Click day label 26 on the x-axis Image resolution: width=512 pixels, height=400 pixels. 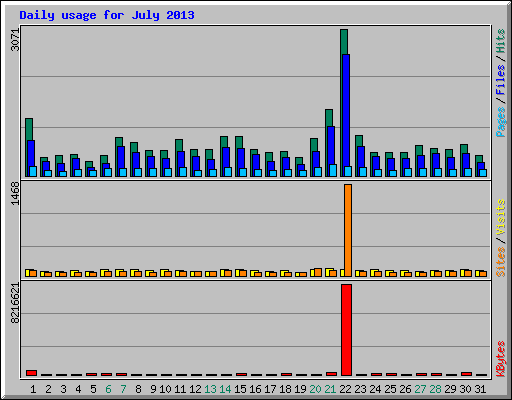point(405,389)
